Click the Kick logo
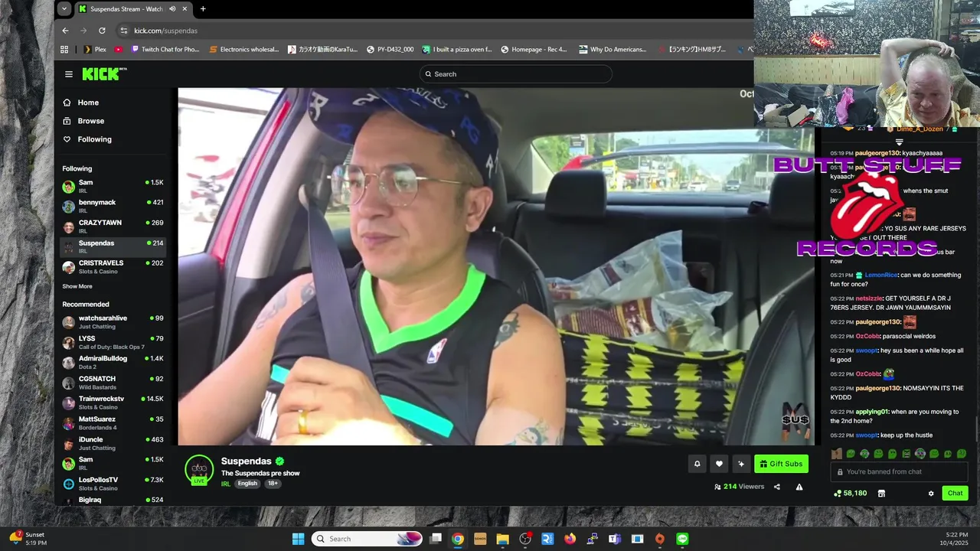 (104, 74)
